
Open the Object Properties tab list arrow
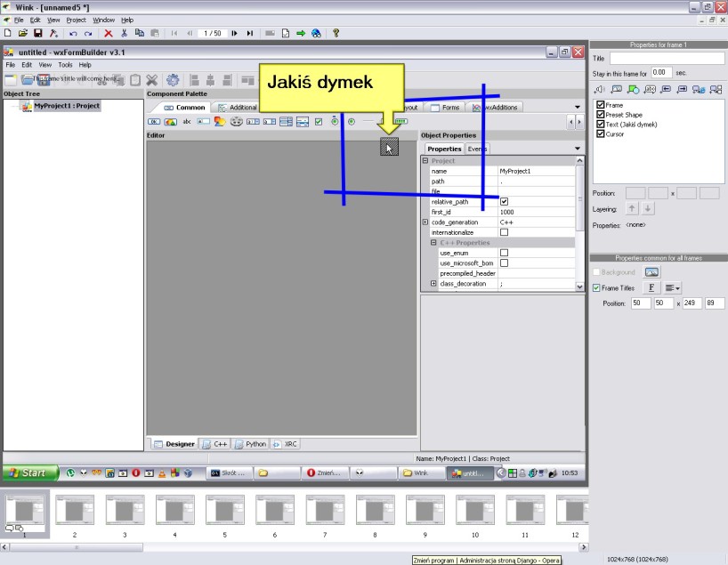(x=578, y=149)
